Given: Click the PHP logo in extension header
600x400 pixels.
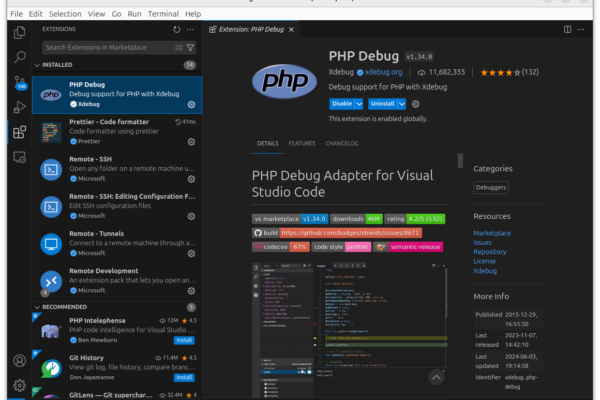Looking at the screenshot, I should point(284,81).
